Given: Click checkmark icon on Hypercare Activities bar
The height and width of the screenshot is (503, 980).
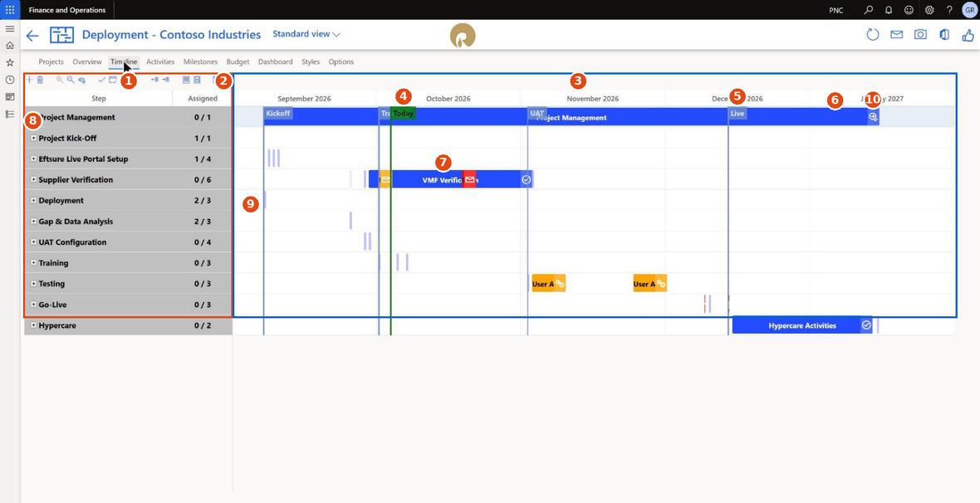Looking at the screenshot, I should point(866,325).
